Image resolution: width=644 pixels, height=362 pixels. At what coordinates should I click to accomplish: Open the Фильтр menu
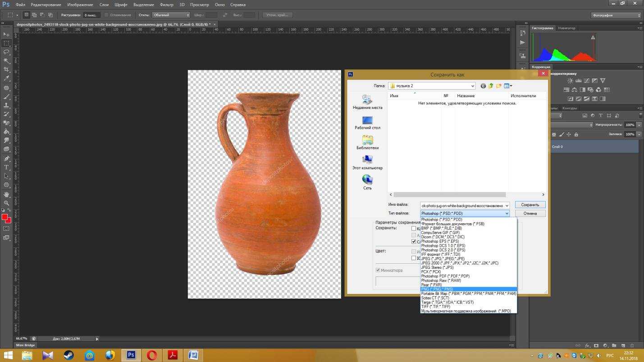click(166, 5)
